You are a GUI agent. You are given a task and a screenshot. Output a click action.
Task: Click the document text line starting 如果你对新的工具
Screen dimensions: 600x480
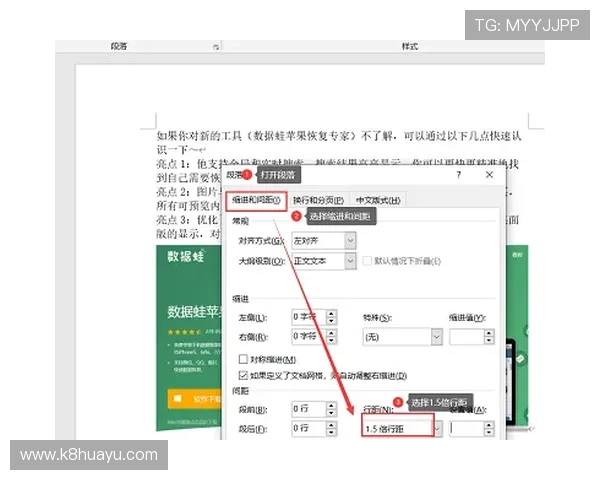[339, 136]
